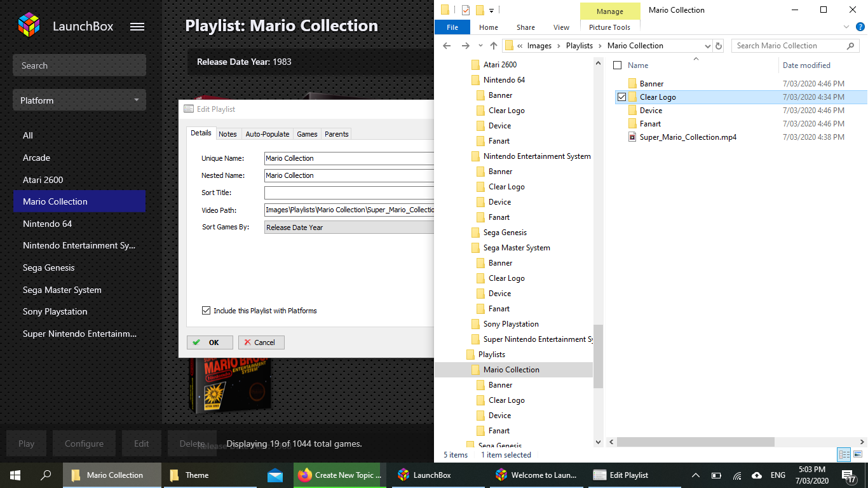Open the Sort Games By dropdown
868x488 pixels.
(349, 227)
